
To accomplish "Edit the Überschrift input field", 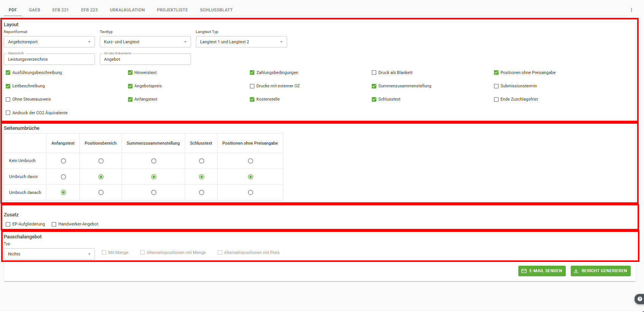I will coord(49,59).
